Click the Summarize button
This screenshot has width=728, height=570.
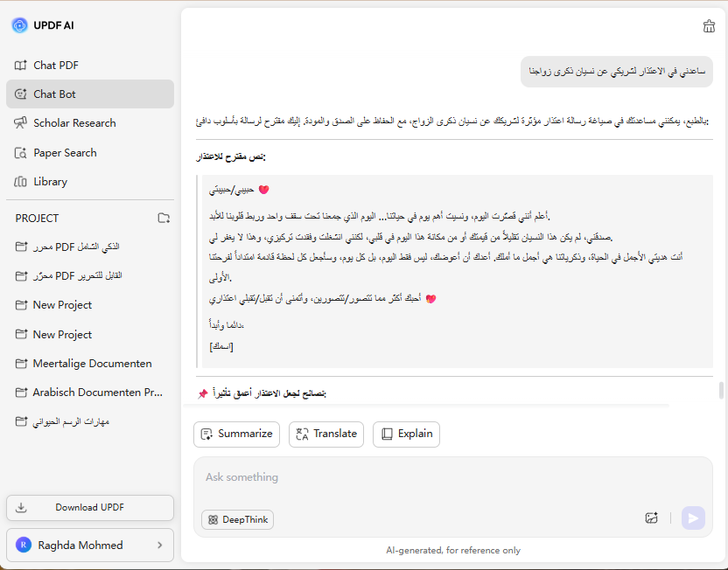click(237, 434)
